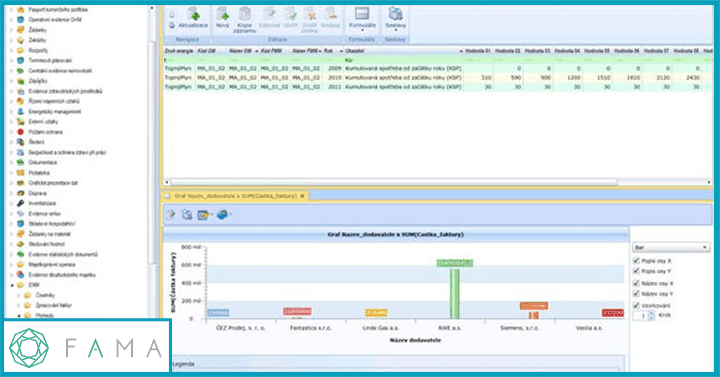Viewport: 720px width, 377px height.
Task: Click the Krok stepper up arrow
Action: coord(651,313)
